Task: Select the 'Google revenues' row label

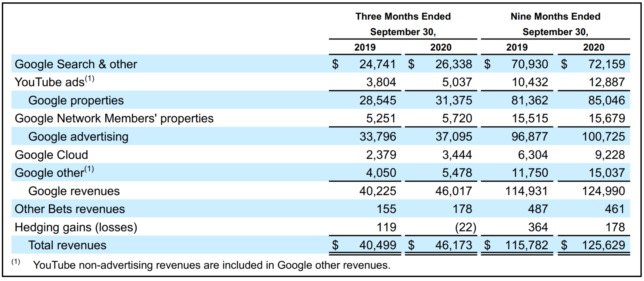Action: click(74, 191)
